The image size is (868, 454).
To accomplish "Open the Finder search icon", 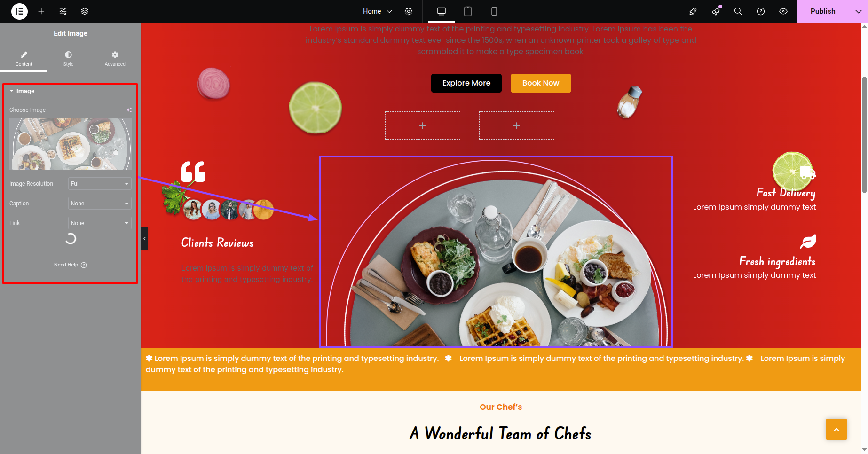I will coord(738,11).
